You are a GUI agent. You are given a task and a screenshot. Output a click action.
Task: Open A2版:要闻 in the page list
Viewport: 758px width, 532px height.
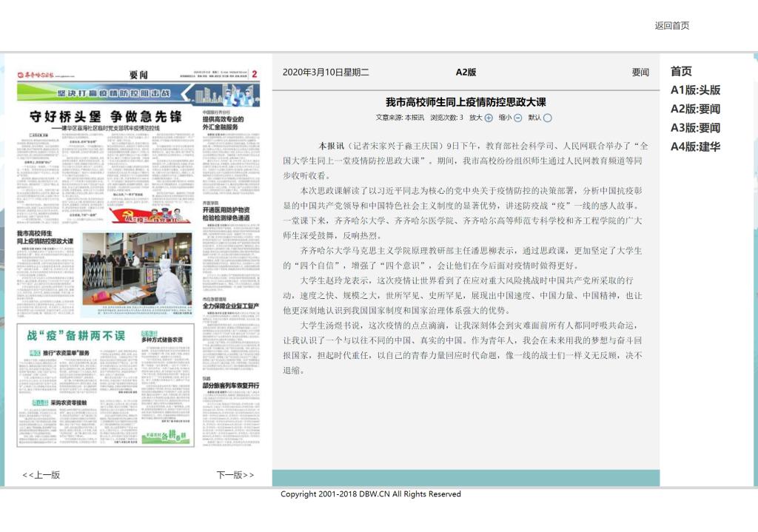[695, 109]
